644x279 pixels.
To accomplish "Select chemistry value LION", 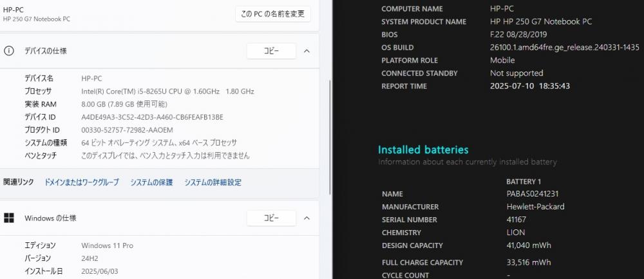I will tap(516, 232).
